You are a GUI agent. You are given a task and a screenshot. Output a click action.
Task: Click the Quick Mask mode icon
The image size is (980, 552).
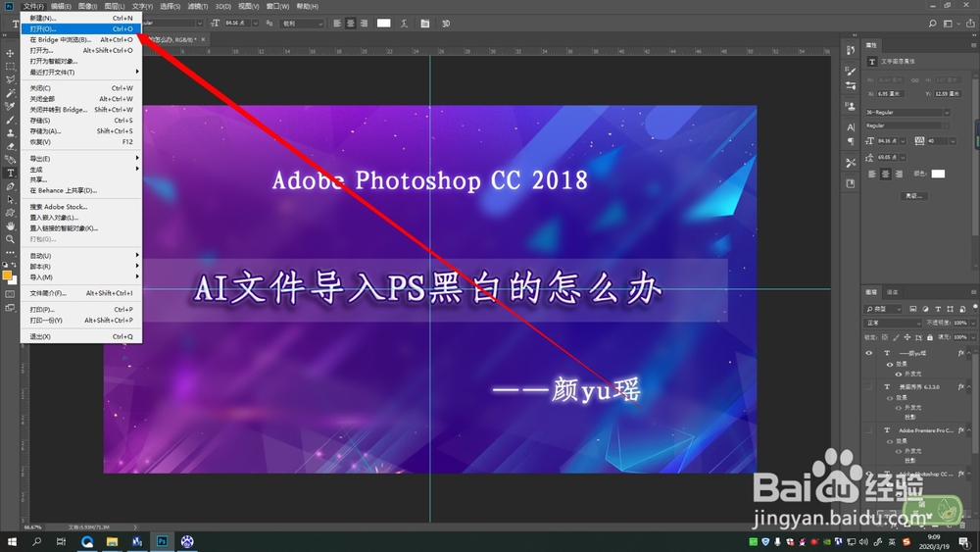(x=10, y=294)
